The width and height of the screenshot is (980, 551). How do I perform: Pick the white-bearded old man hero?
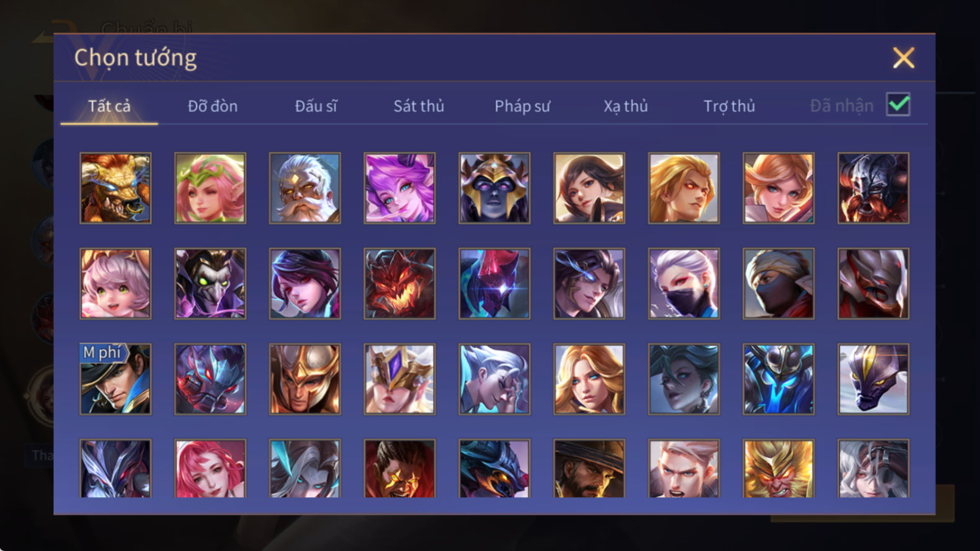[305, 188]
